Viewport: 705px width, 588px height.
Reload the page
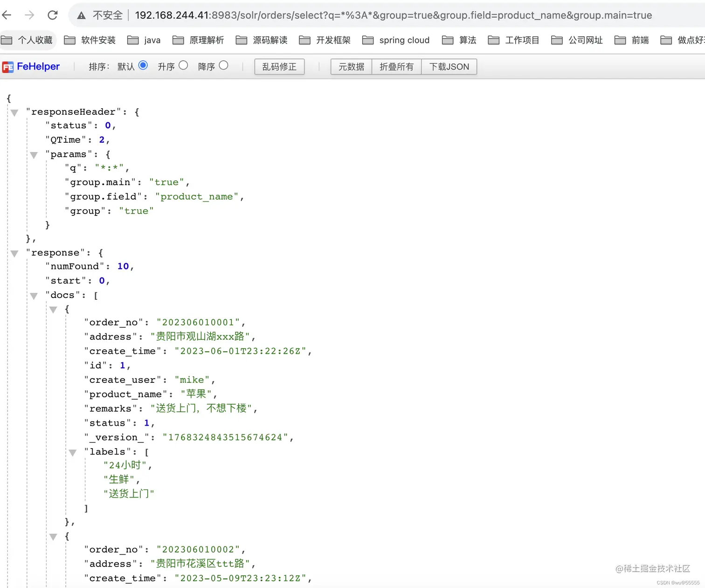(53, 15)
